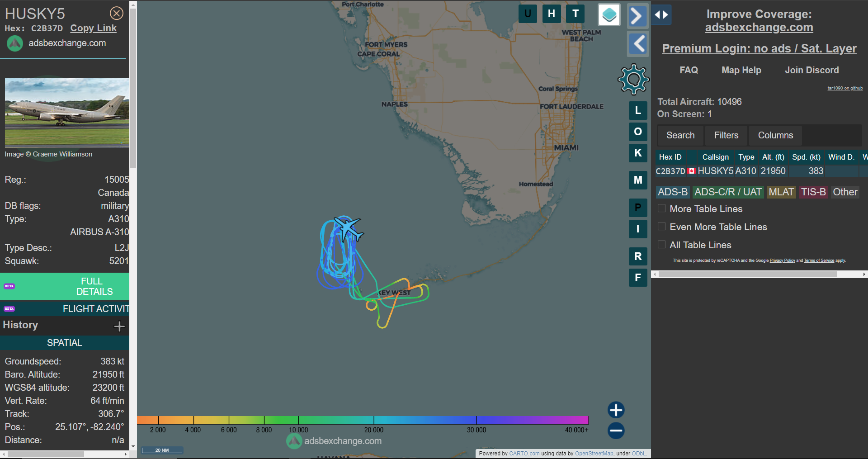Select the C2B37D HUSKY5 table row
This screenshot has height=459, width=868.
click(x=761, y=171)
